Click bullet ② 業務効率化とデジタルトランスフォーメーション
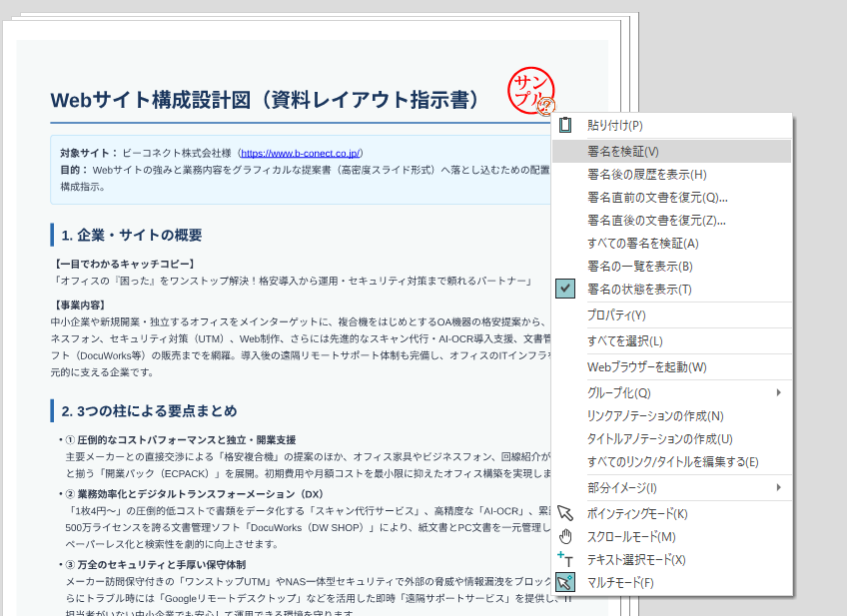The height and width of the screenshot is (616, 847). pyautogui.click(x=194, y=494)
